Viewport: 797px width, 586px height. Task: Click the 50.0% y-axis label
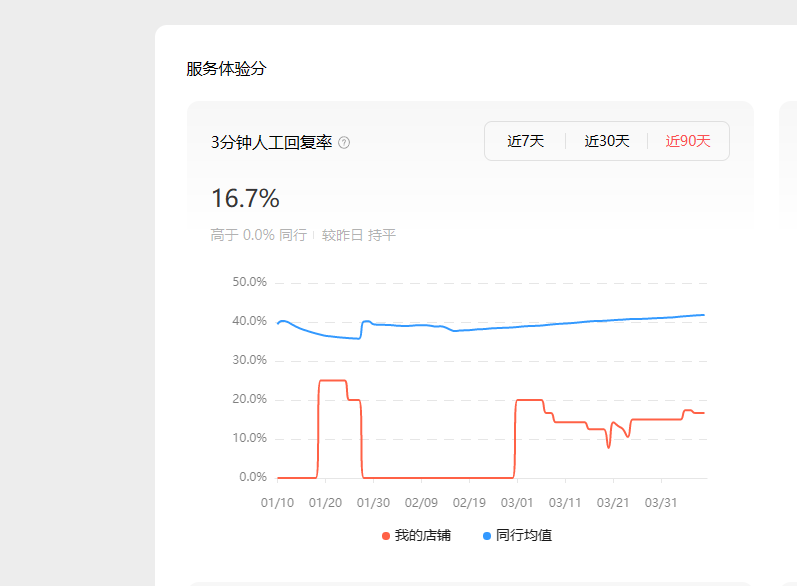249,282
